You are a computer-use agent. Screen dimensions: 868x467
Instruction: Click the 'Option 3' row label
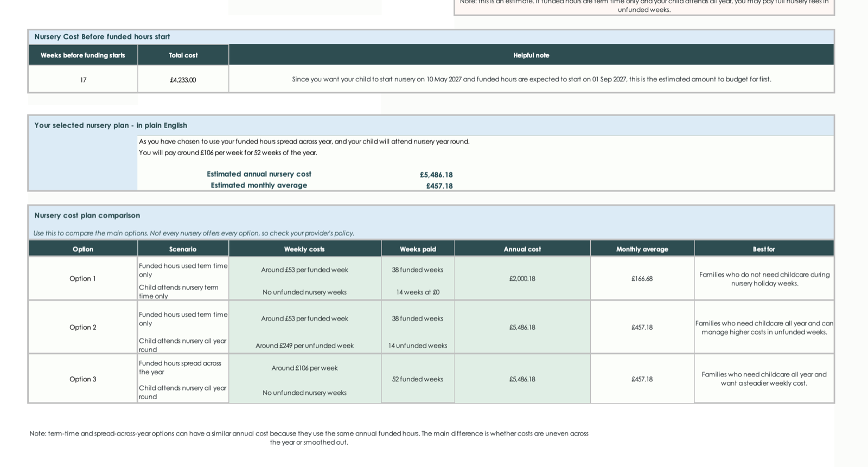(82, 379)
